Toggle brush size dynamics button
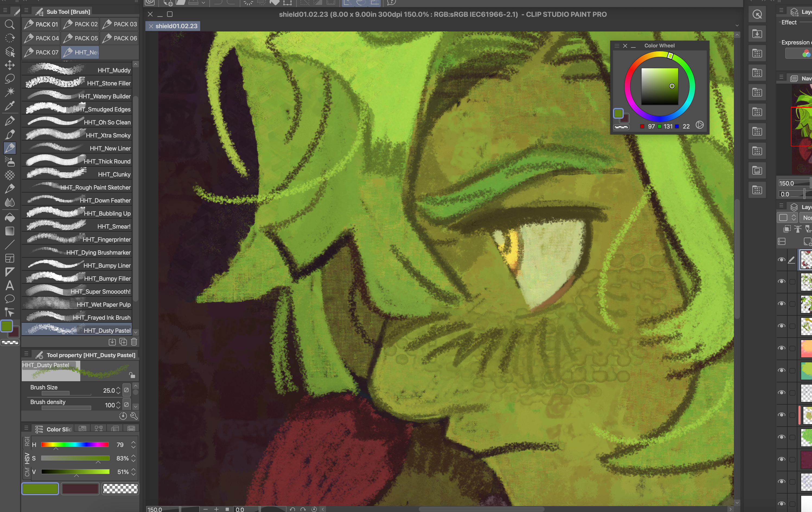The image size is (812, 512). [x=126, y=390]
